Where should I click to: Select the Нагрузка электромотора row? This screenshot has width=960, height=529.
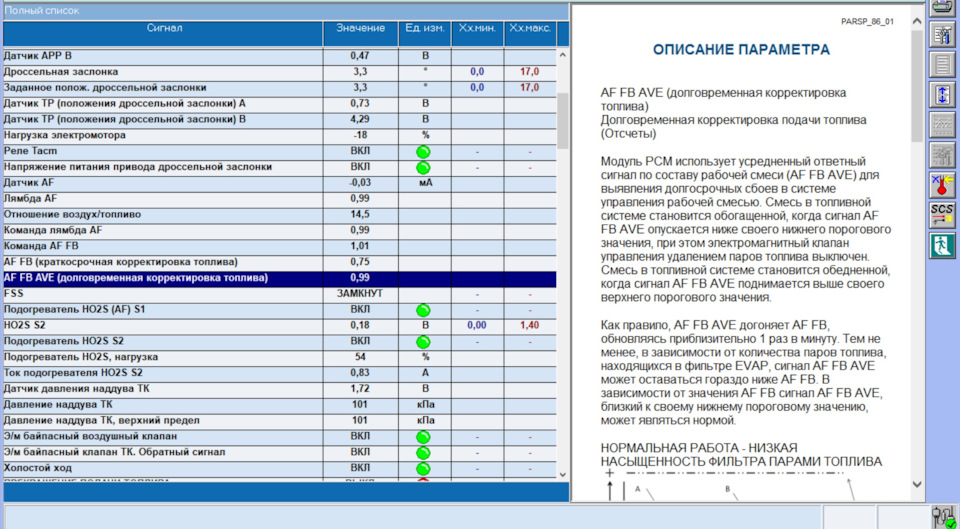280,135
